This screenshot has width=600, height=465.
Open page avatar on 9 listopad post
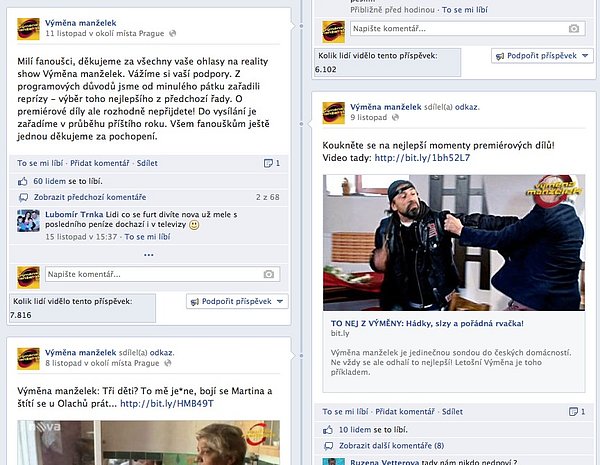coord(334,113)
